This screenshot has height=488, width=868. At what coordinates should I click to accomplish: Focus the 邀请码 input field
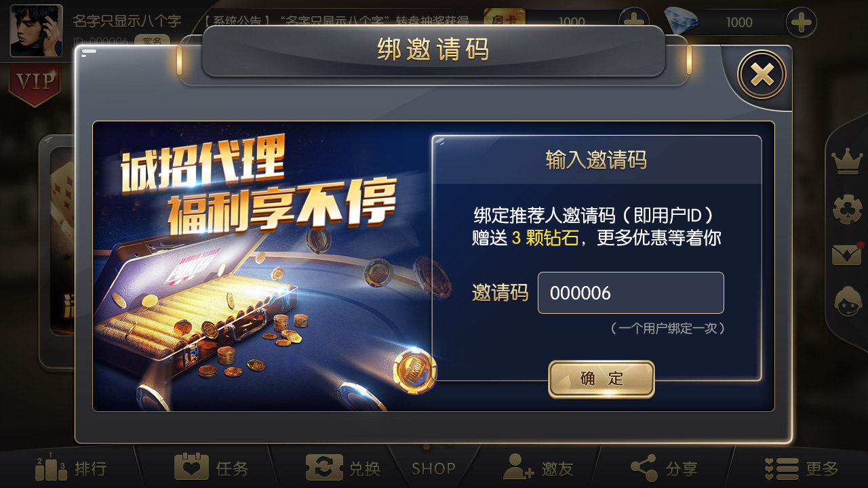[631, 293]
